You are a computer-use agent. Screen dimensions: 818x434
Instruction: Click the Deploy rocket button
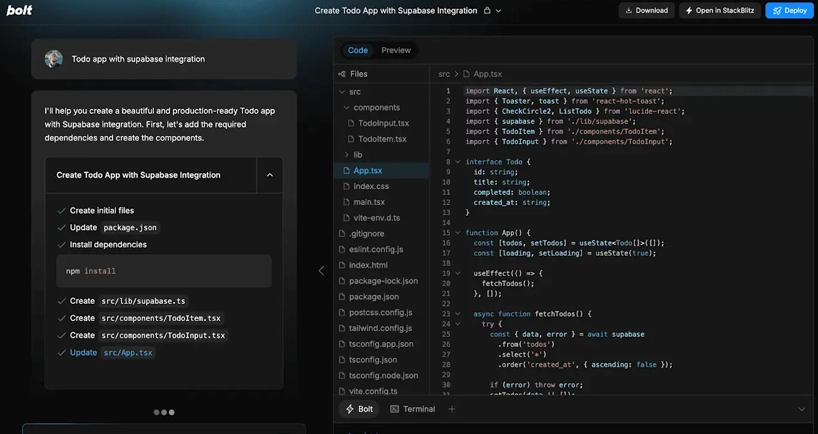[789, 11]
